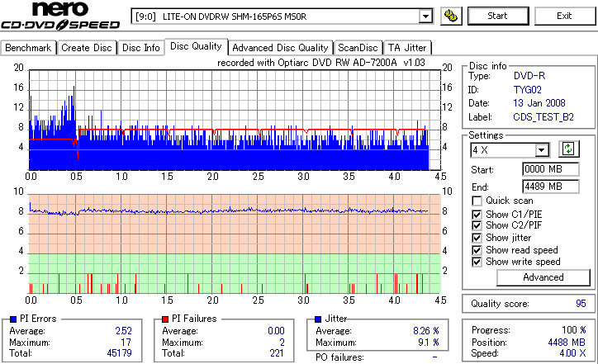The height and width of the screenshot is (364, 598).
Task: Click the disc label CDS_TEST_B2
Action: (x=543, y=117)
